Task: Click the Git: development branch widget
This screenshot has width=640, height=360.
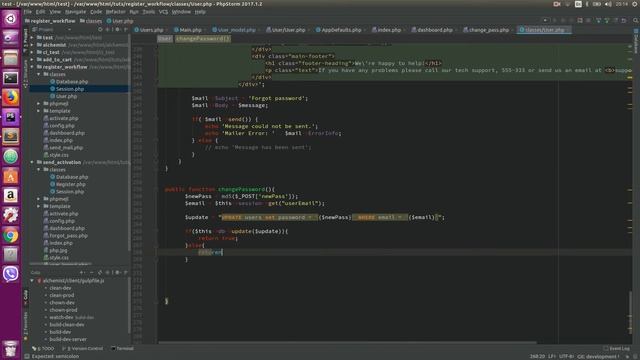Action: pyautogui.click(x=598, y=357)
